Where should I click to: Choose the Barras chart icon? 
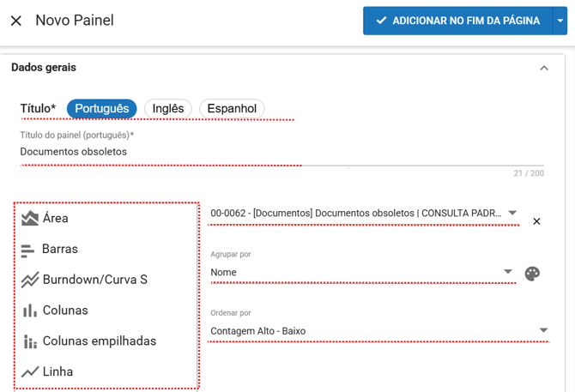click(29, 249)
